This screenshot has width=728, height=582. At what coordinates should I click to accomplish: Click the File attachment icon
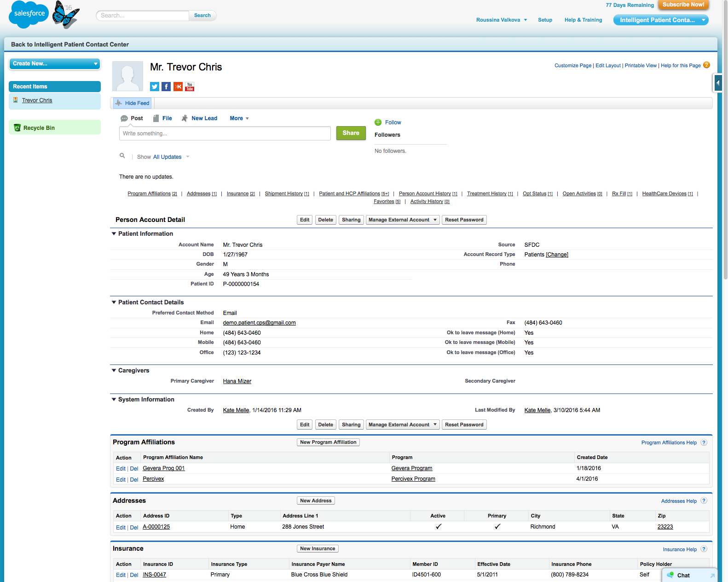point(156,118)
